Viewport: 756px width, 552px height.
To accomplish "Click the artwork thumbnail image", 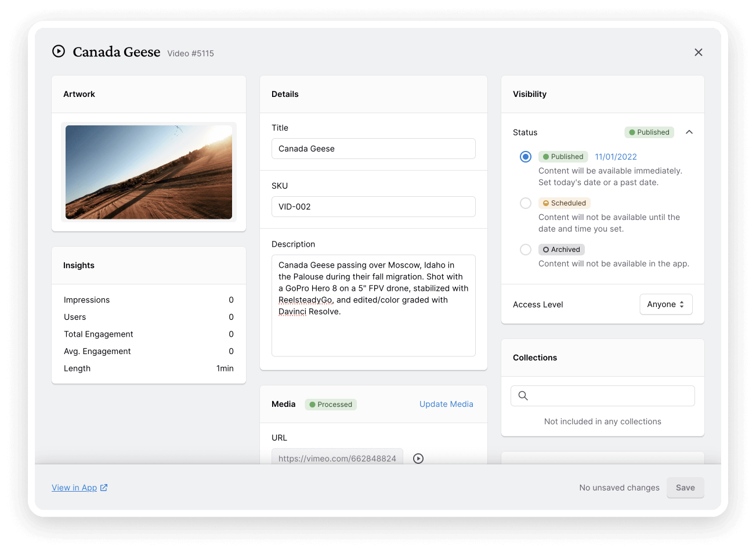I will (149, 172).
